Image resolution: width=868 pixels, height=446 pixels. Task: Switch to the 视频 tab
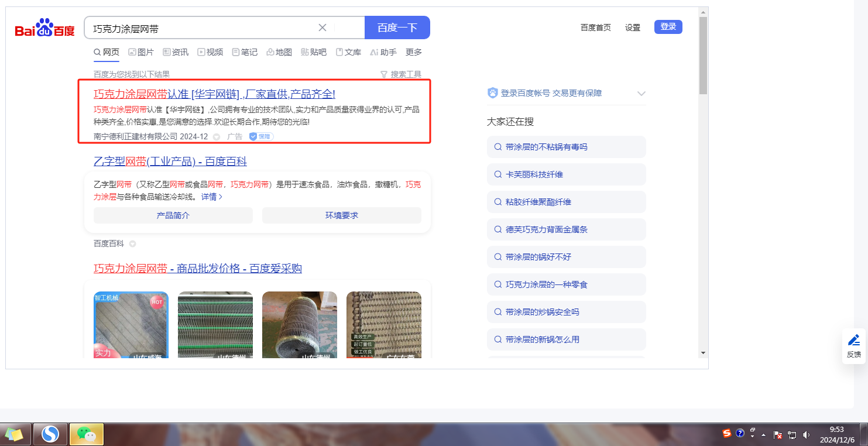[210, 52]
